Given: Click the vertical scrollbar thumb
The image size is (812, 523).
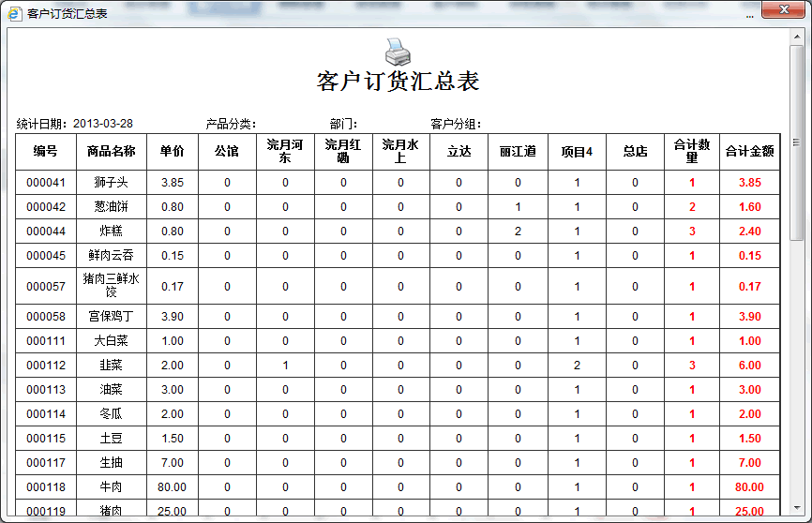Looking at the screenshot, I should (797, 142).
